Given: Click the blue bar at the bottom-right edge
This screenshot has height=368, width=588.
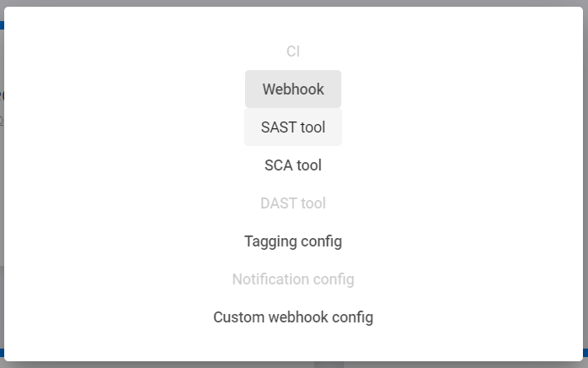Looking at the screenshot, I should 585,353.
